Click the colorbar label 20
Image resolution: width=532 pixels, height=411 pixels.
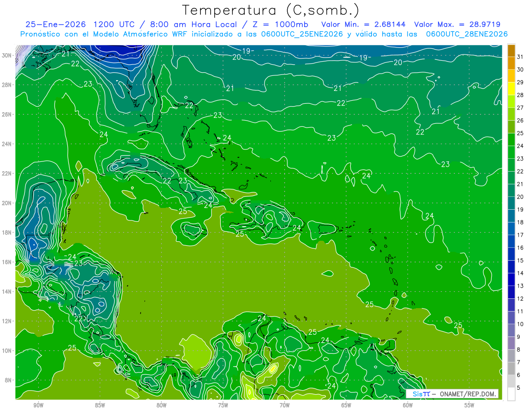click(520, 197)
